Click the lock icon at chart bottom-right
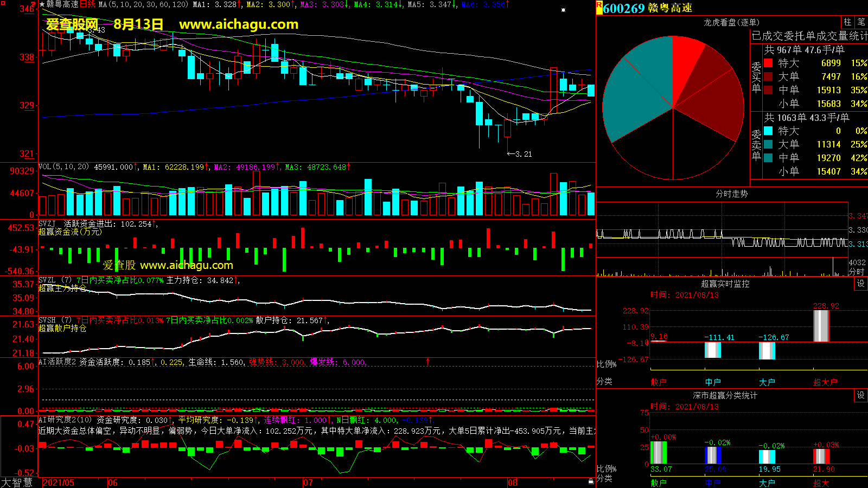Screen dimensions: 868x488 [591, 481]
